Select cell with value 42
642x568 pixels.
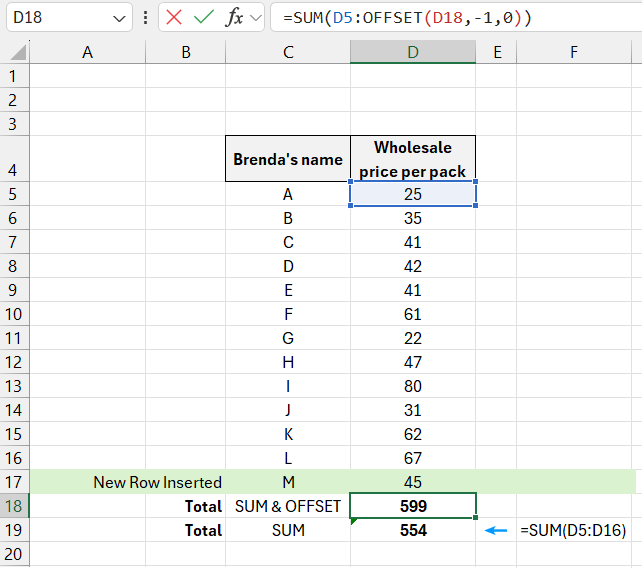(x=413, y=266)
